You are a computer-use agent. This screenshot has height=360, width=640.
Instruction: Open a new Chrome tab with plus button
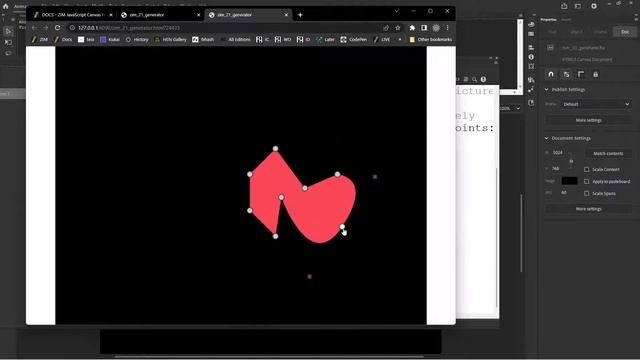(300, 15)
